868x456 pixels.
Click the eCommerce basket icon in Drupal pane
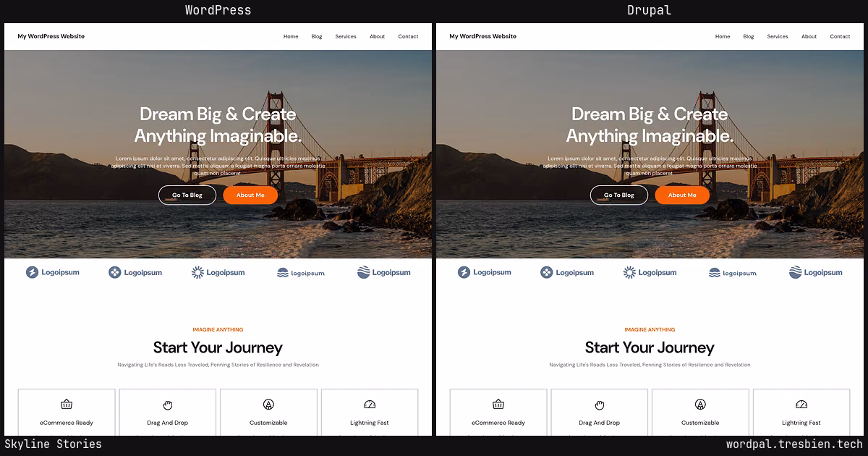point(498,404)
